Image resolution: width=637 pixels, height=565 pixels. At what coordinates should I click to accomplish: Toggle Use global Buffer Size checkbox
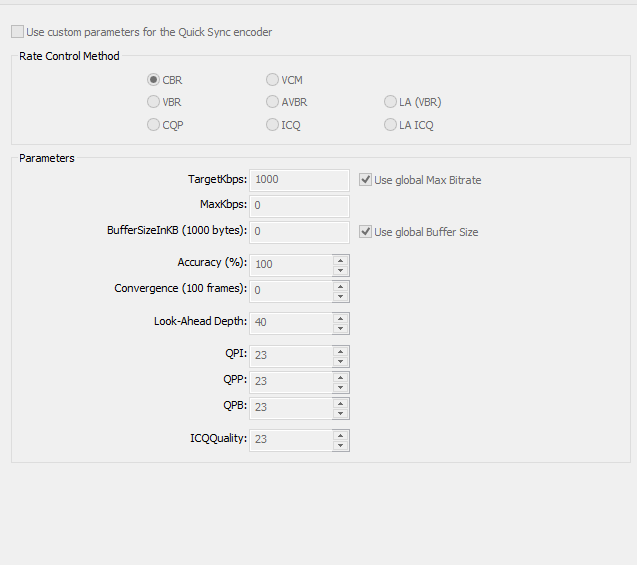coord(365,232)
